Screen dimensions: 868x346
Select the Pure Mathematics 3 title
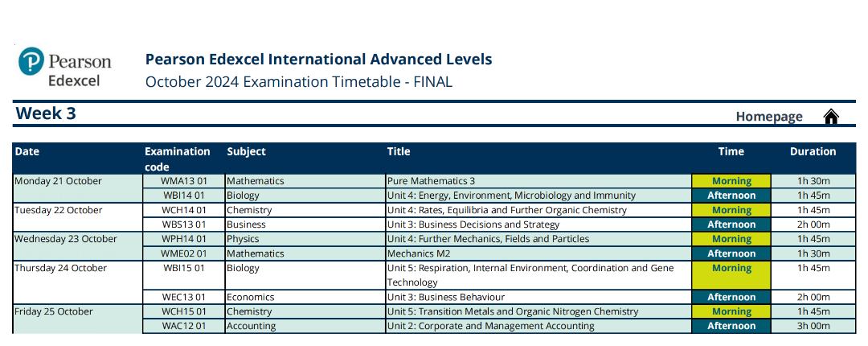538,181
